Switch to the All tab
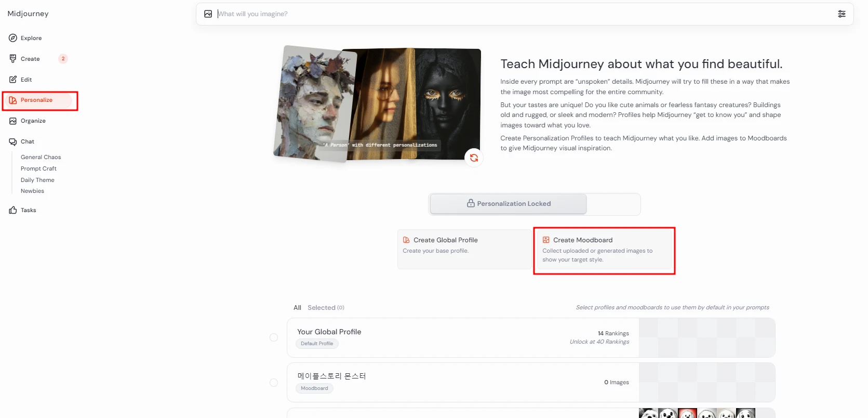This screenshot has height=418, width=868. (297, 308)
